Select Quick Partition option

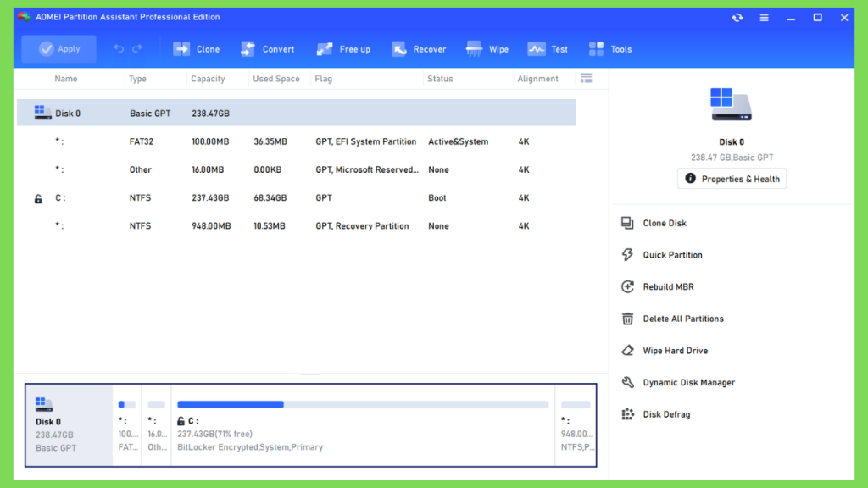(x=672, y=255)
